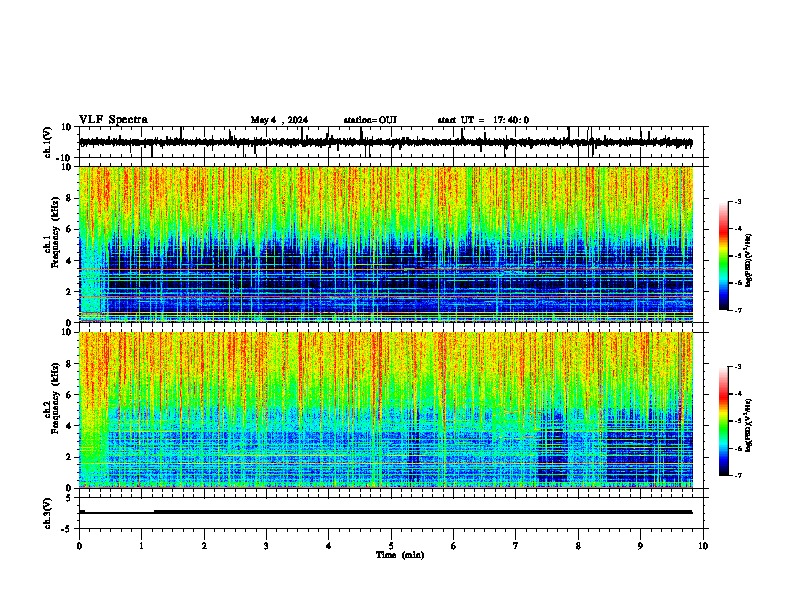The width and height of the screenshot is (792, 612).
Task: Click the ch.1 colorbar log(PSD) label
Action: (x=749, y=260)
